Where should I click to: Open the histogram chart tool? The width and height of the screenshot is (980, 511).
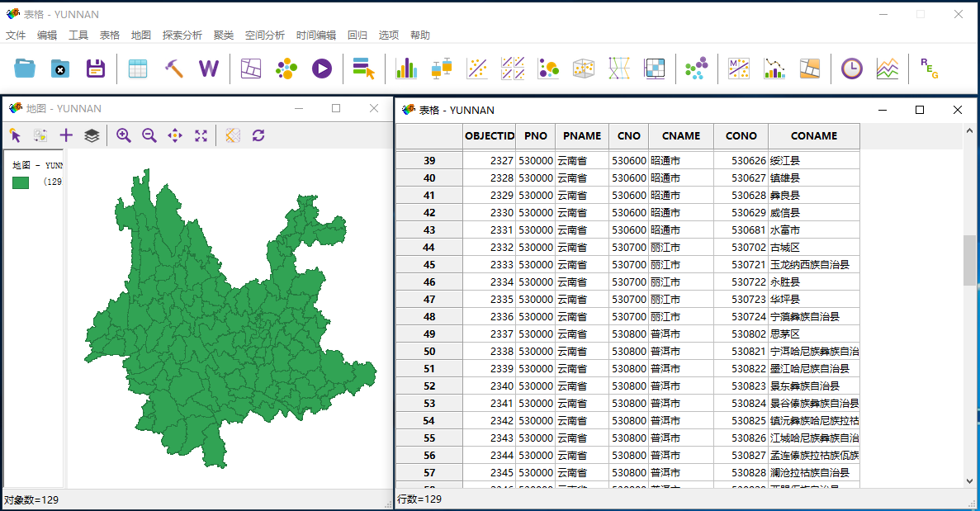tap(405, 69)
